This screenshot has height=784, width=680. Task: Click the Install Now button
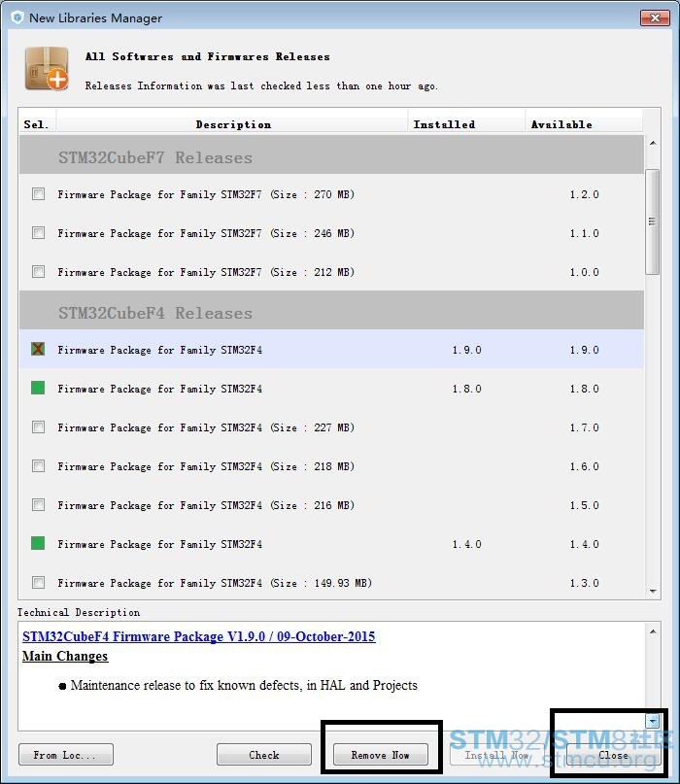(496, 755)
